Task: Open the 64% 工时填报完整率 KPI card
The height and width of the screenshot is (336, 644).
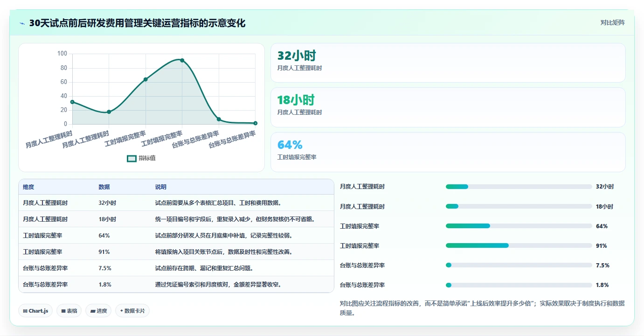Action: (448, 152)
